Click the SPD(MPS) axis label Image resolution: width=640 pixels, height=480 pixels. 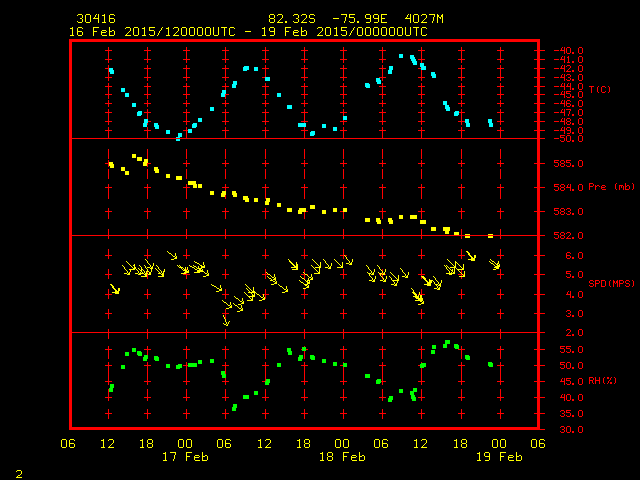tap(611, 283)
